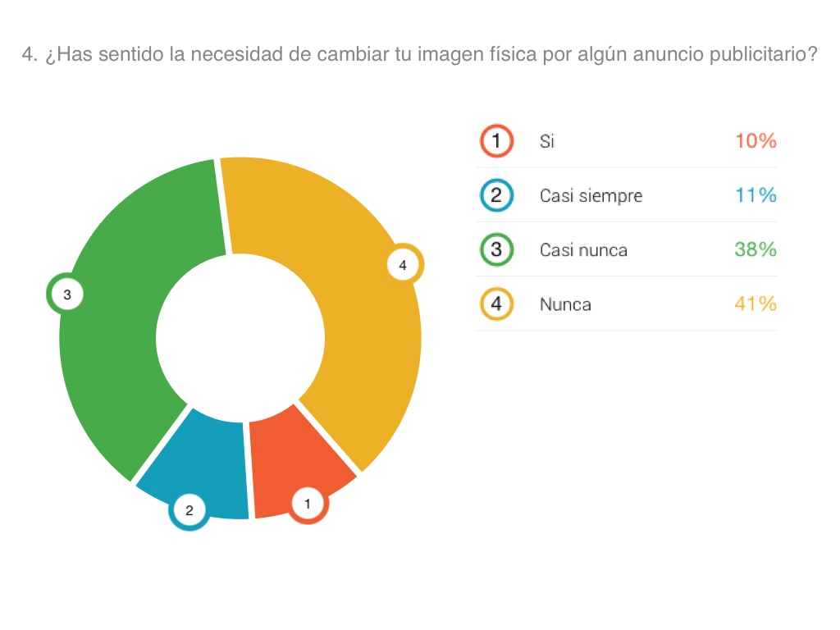Click the blue legend badge numbered 2
This screenshot has width=840, height=630.
(496, 195)
